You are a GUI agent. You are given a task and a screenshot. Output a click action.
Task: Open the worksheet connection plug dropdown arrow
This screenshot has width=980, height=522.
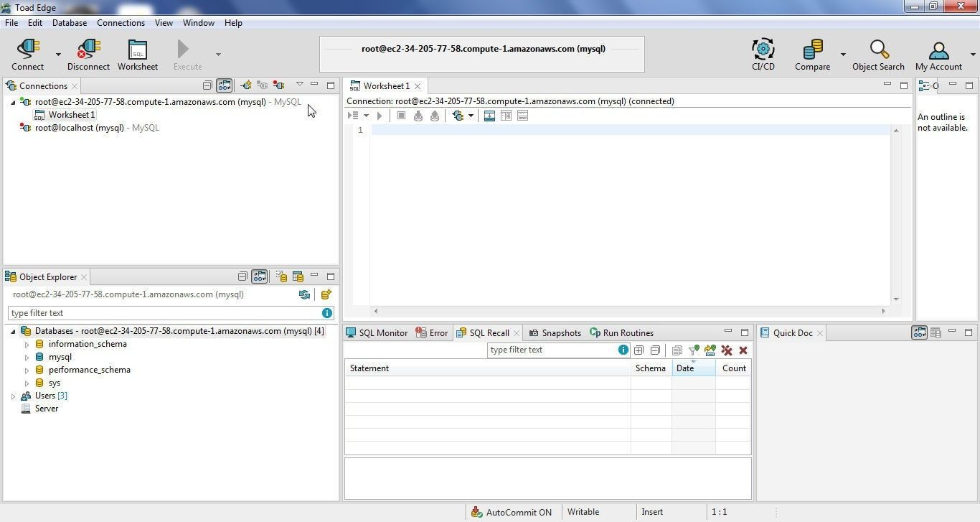[x=471, y=116]
